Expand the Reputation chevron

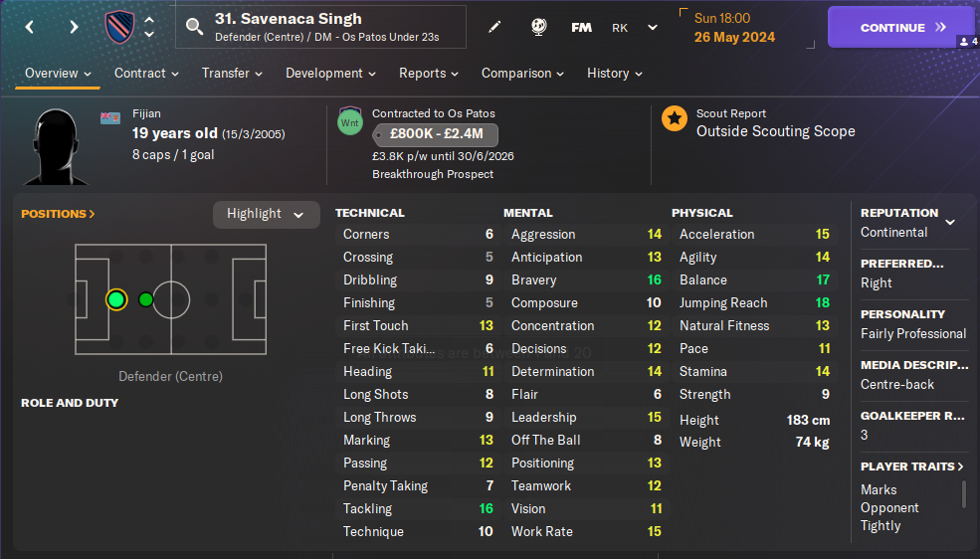pos(950,222)
